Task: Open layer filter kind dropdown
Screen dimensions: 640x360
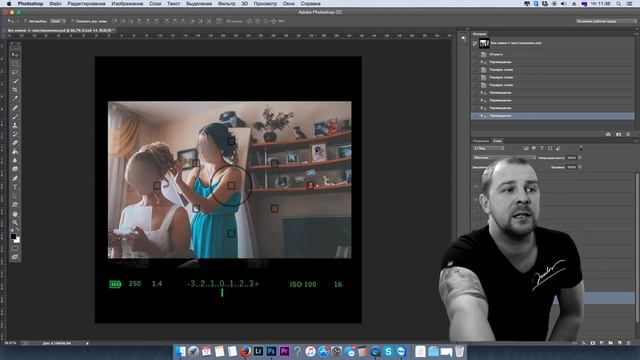Action: pyautogui.click(x=488, y=148)
